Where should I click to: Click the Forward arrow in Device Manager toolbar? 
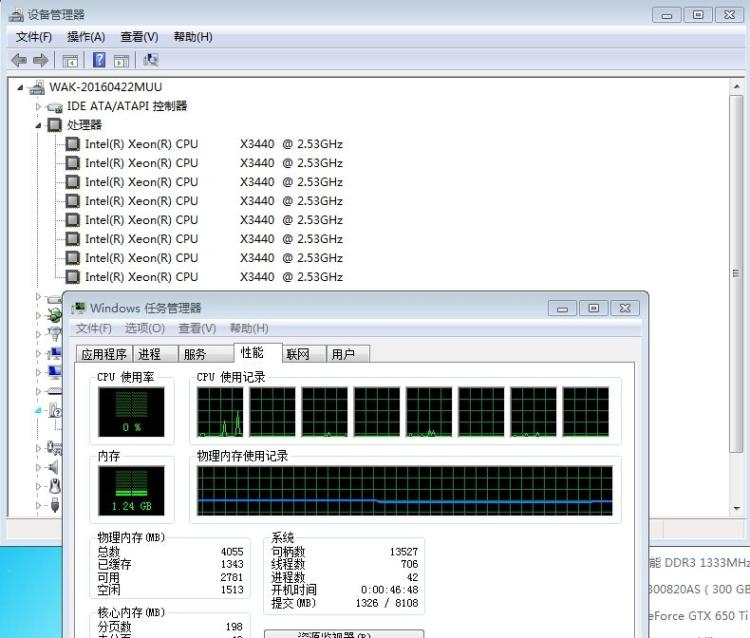click(x=40, y=60)
